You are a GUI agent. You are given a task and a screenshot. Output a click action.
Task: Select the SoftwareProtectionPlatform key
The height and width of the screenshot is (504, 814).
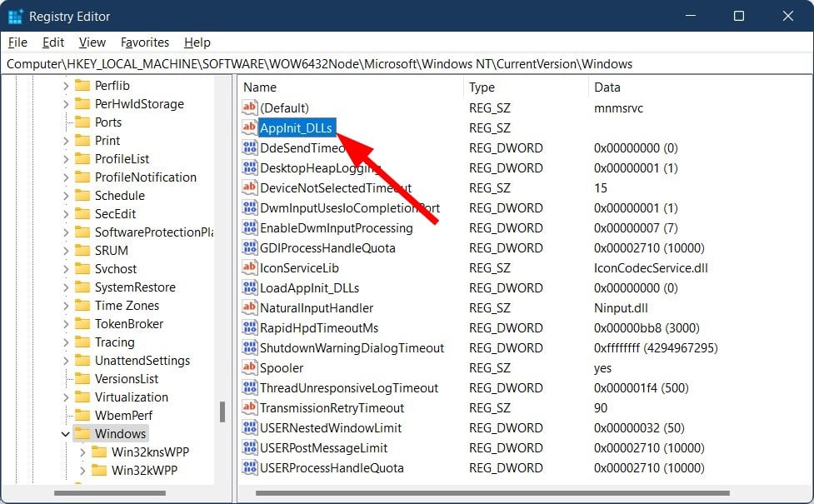pyautogui.click(x=153, y=232)
